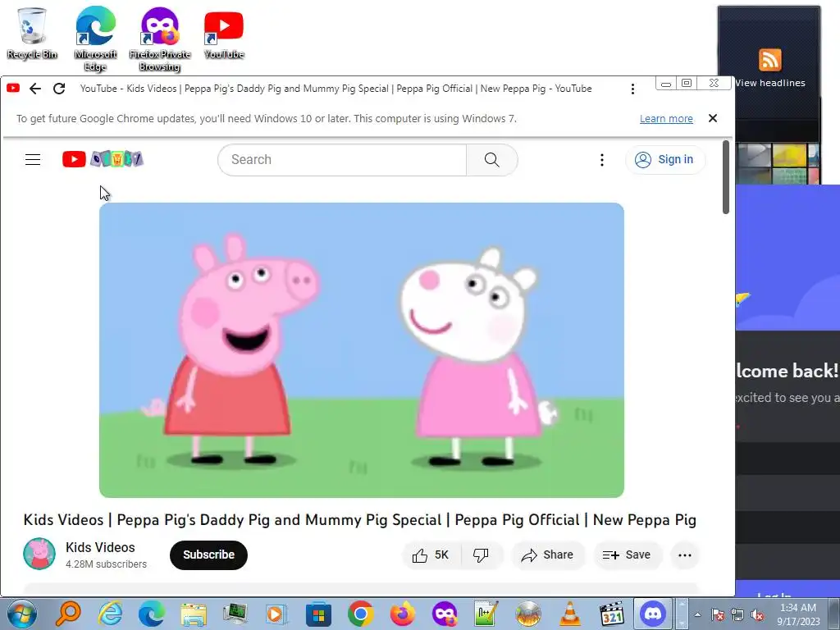840x630 pixels.
Task: Save the video to a playlist
Action: [x=628, y=555]
